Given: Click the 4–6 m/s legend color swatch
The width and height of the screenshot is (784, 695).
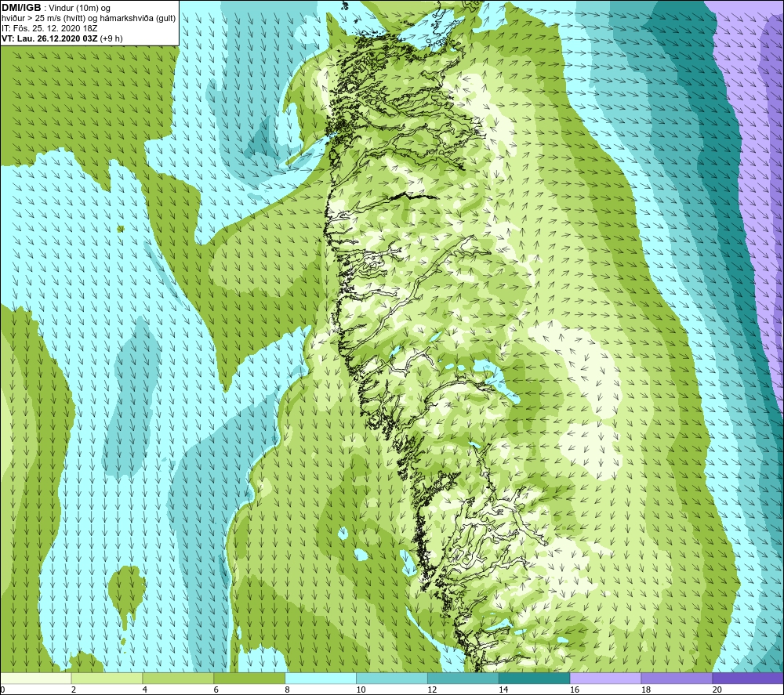Looking at the screenshot, I should [x=178, y=678].
